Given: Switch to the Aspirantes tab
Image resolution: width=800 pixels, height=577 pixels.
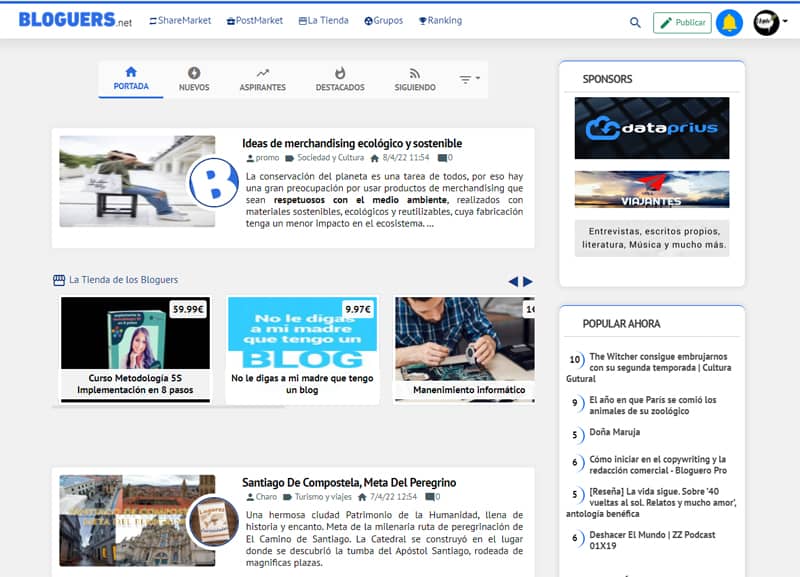Looking at the screenshot, I should tap(263, 80).
